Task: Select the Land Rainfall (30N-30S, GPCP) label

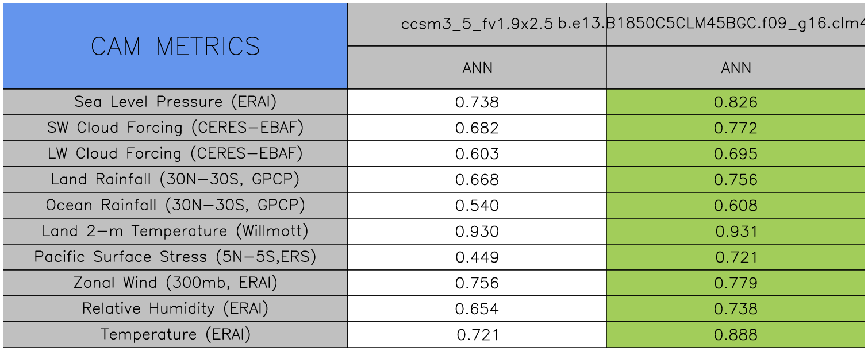Action: pos(175,179)
